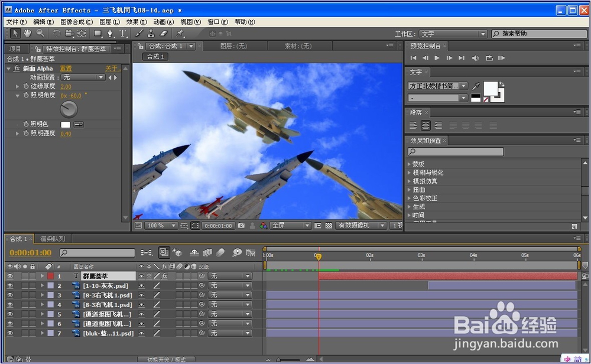Open the 图层(L) menu
The width and height of the screenshot is (591, 364).
click(x=110, y=22)
